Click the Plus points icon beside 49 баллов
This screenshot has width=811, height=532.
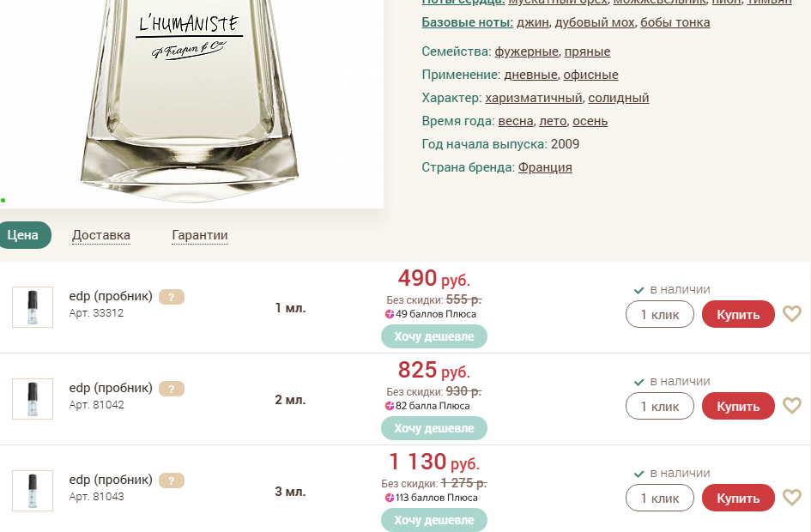[390, 314]
